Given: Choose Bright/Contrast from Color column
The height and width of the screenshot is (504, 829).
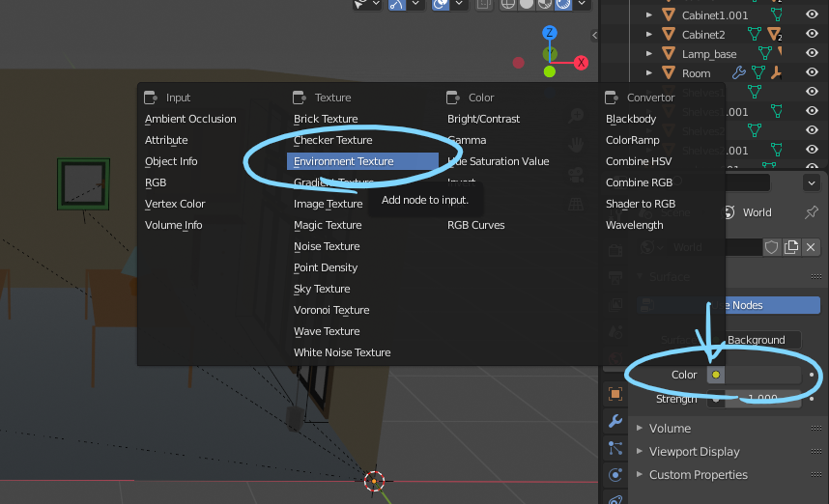Looking at the screenshot, I should [x=483, y=119].
